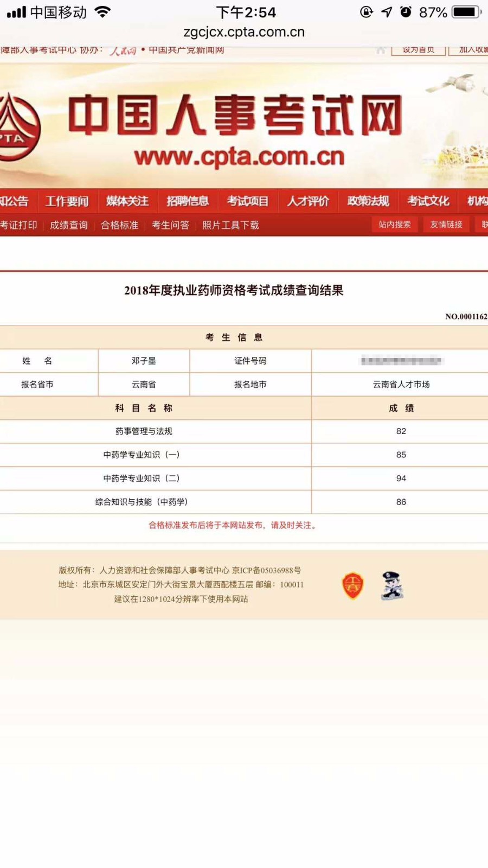Click the 合格标准 submenu link

click(x=119, y=225)
